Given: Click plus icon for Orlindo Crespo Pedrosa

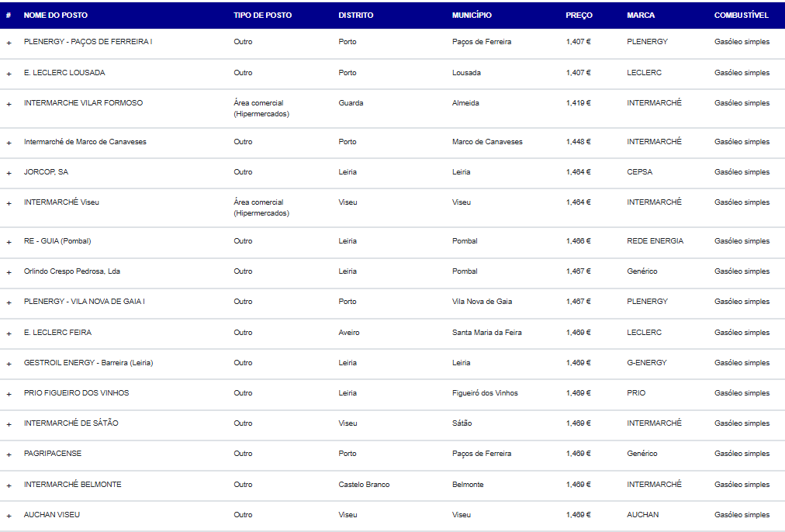Looking at the screenshot, I should (9, 272).
